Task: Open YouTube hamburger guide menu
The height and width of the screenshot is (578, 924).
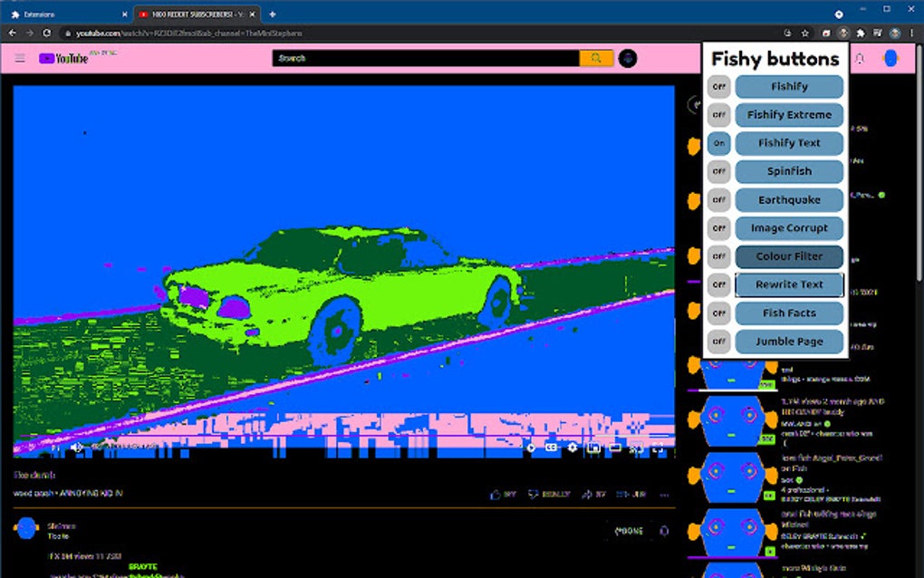Action: pos(20,58)
